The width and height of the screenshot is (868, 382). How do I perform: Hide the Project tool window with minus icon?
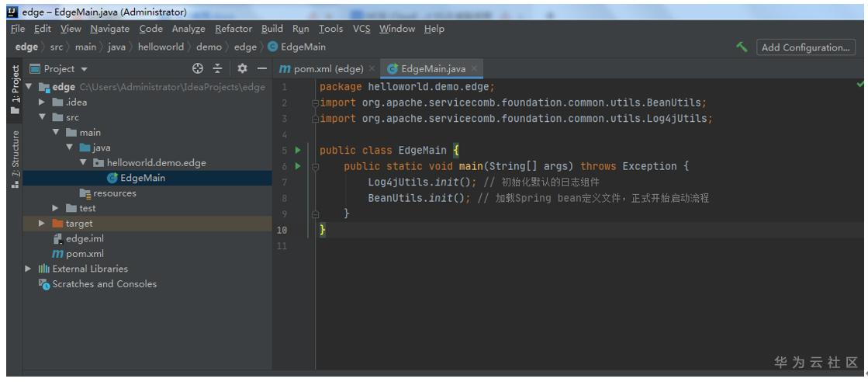(262, 69)
